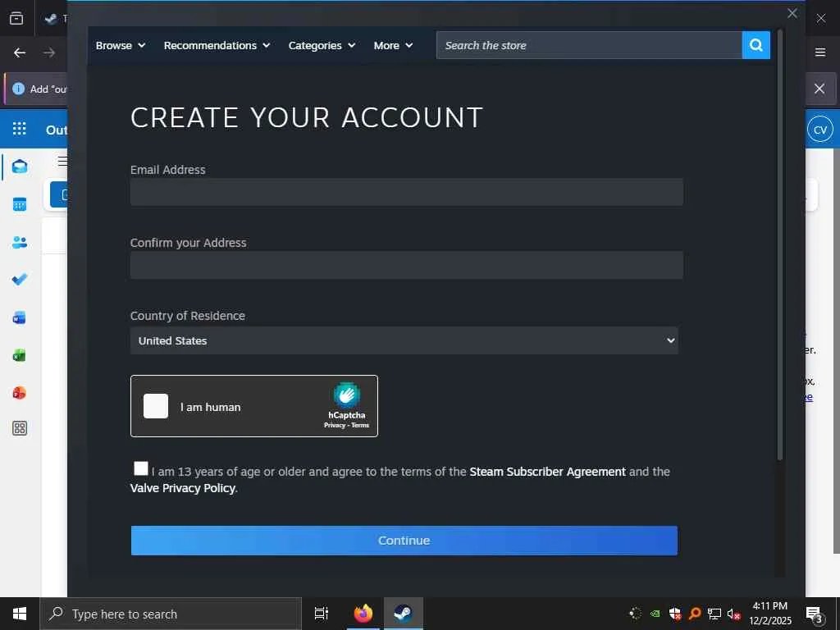
Task: Click Type here to search taskbar box
Action: pos(171,614)
